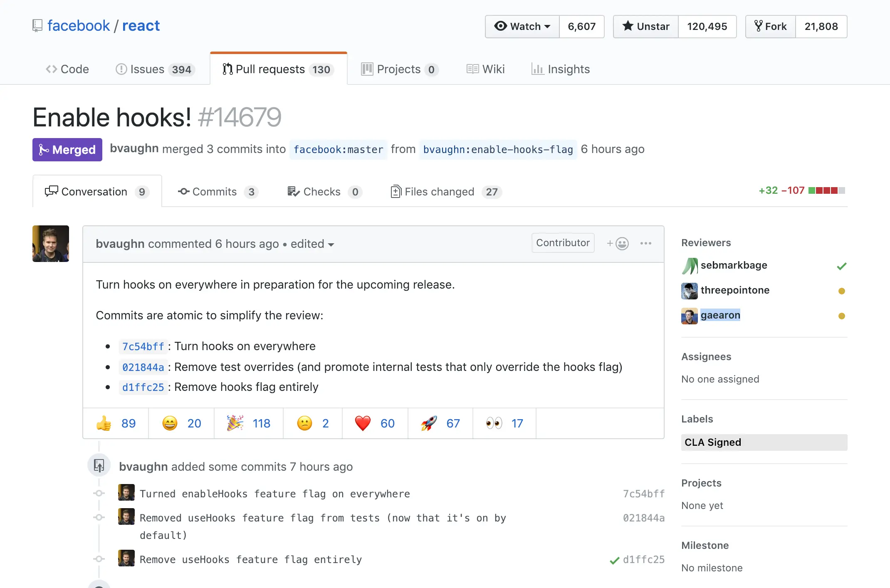Click the green check beside d1ffc25
890x588 pixels.
614,561
